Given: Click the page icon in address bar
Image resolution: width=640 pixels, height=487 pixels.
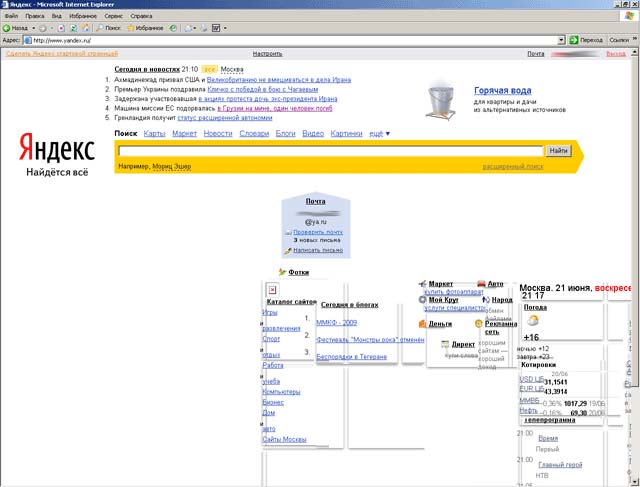Looking at the screenshot, I should pyautogui.click(x=27, y=40).
